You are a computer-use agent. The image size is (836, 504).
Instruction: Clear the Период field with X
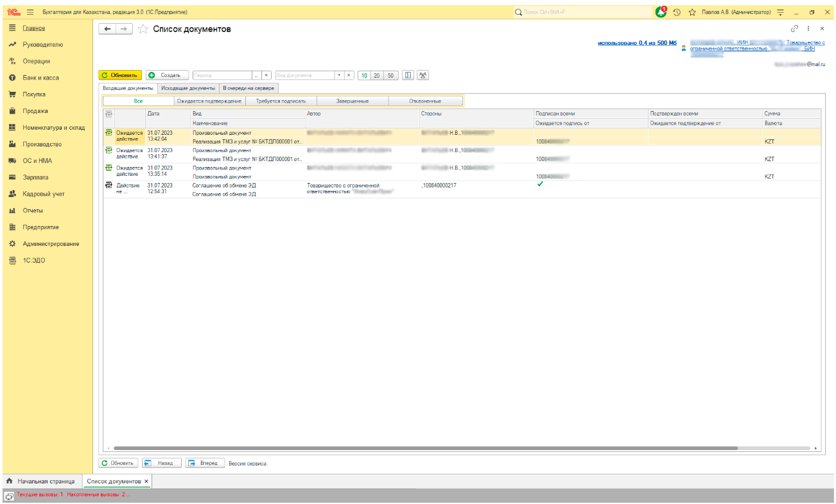(266, 75)
